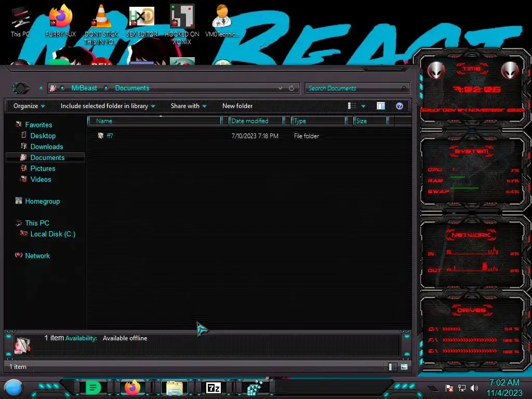Screen dimensions: 532x399
Task: Open Firefox from the taskbar
Action: pos(132,388)
